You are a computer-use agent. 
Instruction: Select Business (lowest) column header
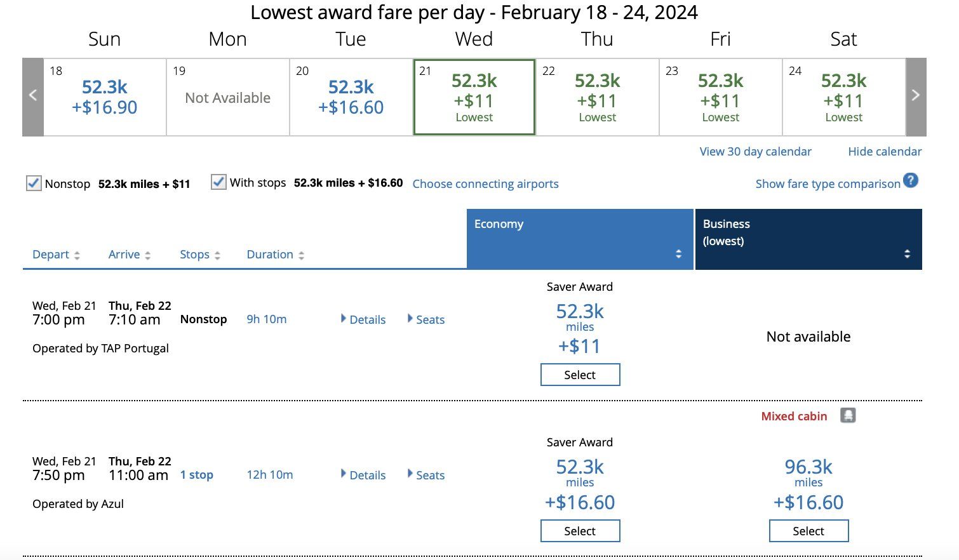(808, 239)
